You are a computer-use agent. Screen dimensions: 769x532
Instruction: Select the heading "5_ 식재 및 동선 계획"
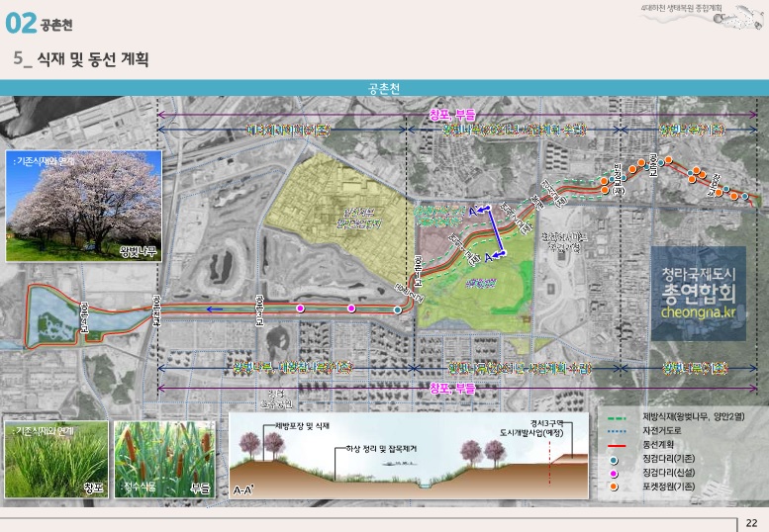(x=81, y=58)
